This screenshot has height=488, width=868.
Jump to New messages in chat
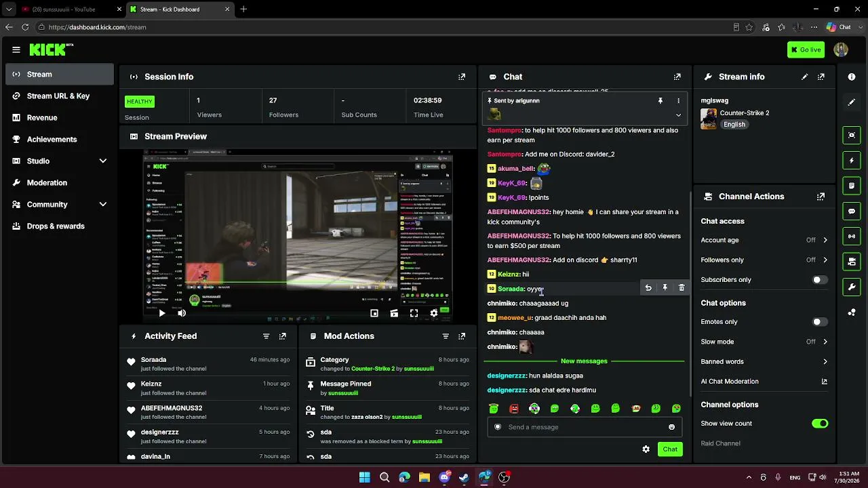[584, 361]
